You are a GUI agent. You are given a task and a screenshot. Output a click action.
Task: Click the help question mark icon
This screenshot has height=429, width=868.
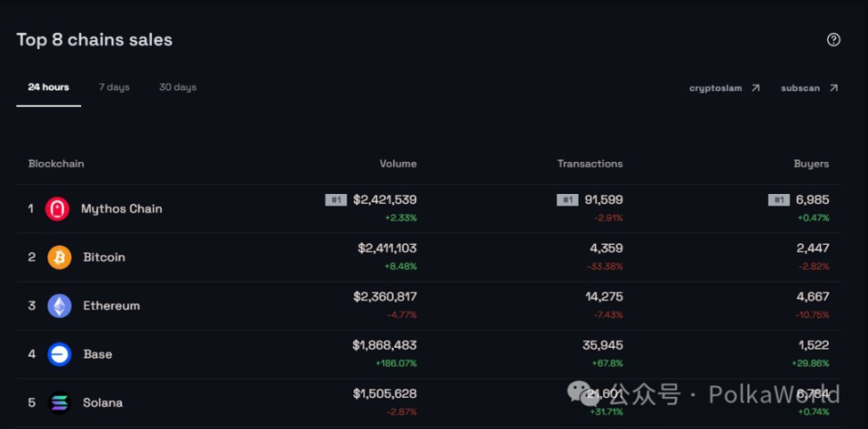[x=833, y=39]
